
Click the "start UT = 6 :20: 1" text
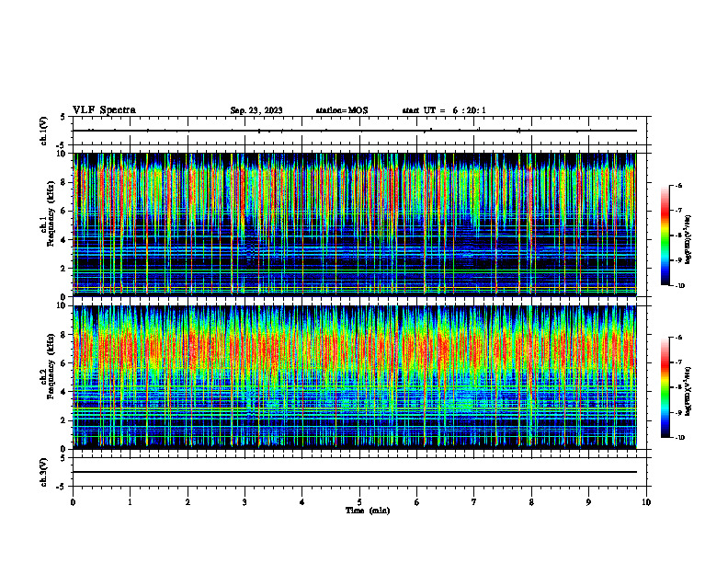(x=444, y=110)
